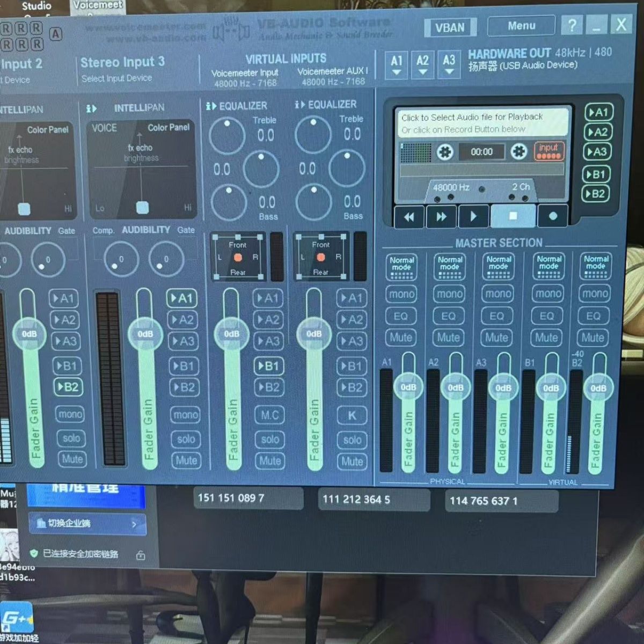Change Normal mode on the B1 bus
Image resolution: width=644 pixels, height=644 pixels.
(x=549, y=266)
